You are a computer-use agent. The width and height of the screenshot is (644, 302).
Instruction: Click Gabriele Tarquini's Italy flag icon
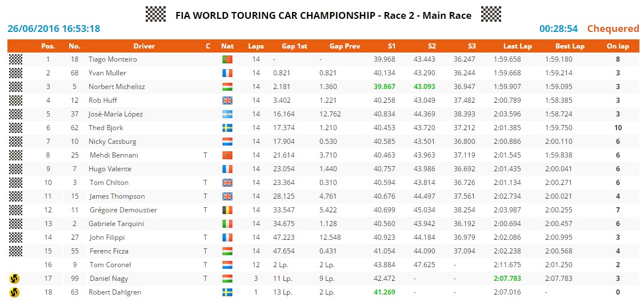tap(227, 224)
